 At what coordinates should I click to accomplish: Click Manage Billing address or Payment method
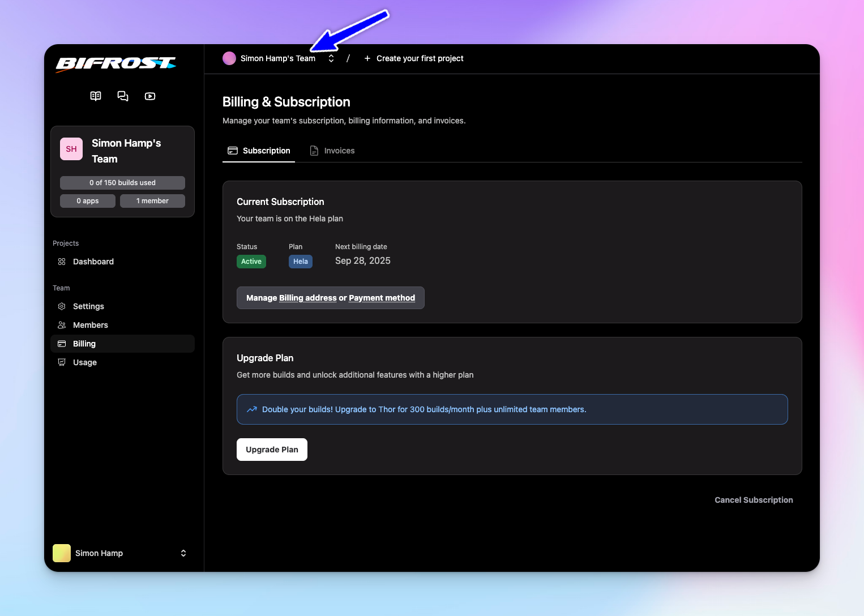click(330, 298)
